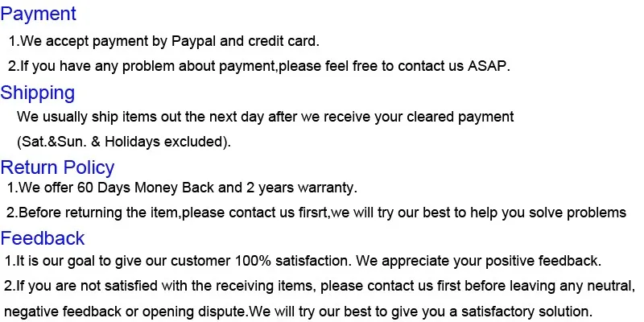Click '2 years warranty' text
This screenshot has width=644, height=322.
coord(300,188)
